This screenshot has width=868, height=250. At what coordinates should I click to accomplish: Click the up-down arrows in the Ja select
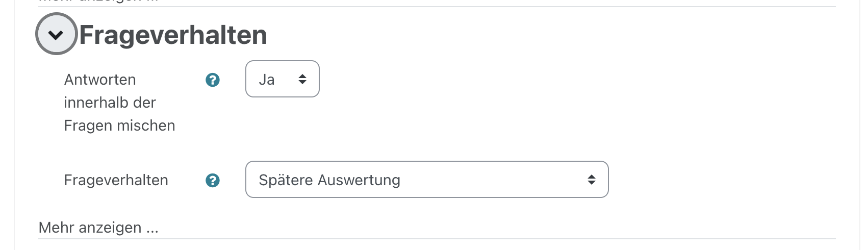click(302, 79)
